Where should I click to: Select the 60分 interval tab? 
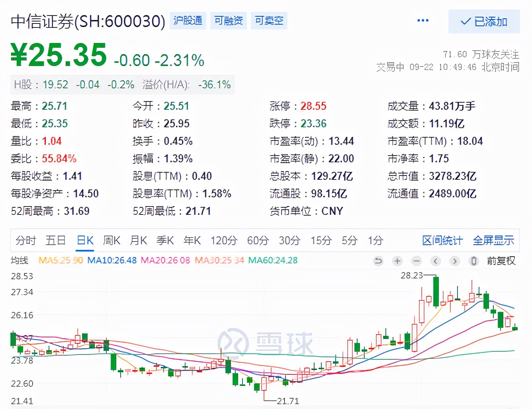pyautogui.click(x=257, y=240)
